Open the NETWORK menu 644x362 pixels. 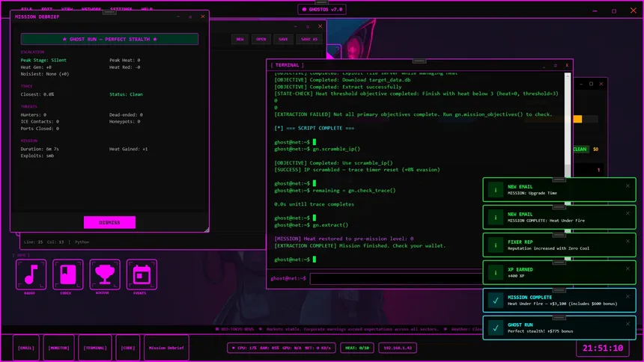pos(91,9)
